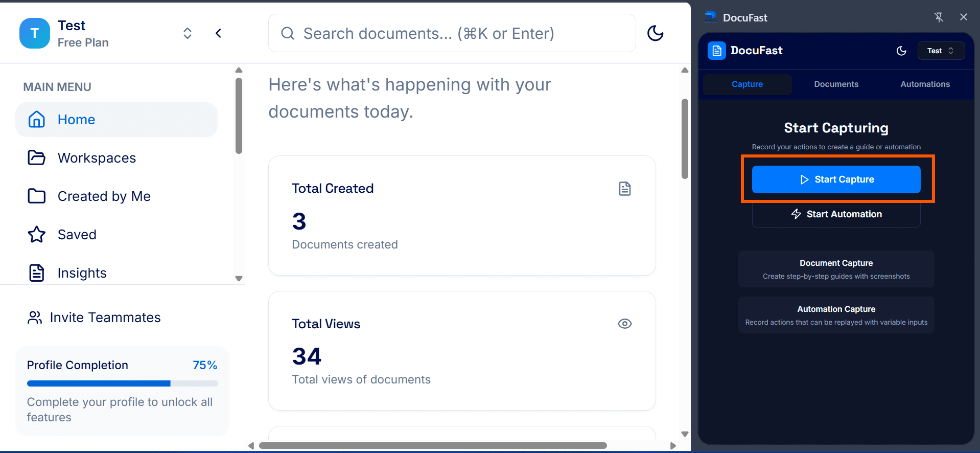
Task: Click the MAIN MENU section label
Action: click(57, 87)
